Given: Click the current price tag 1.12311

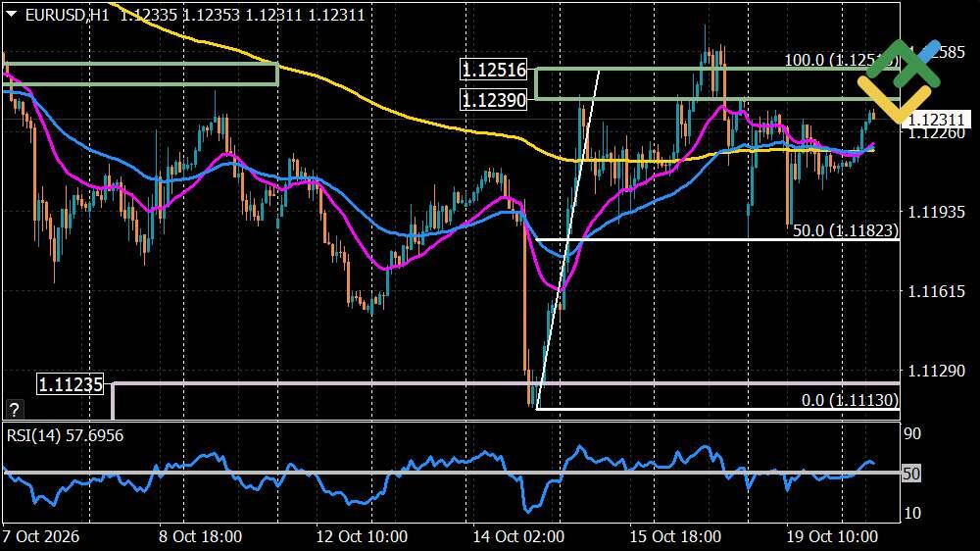Looking at the screenshot, I should click(x=936, y=119).
